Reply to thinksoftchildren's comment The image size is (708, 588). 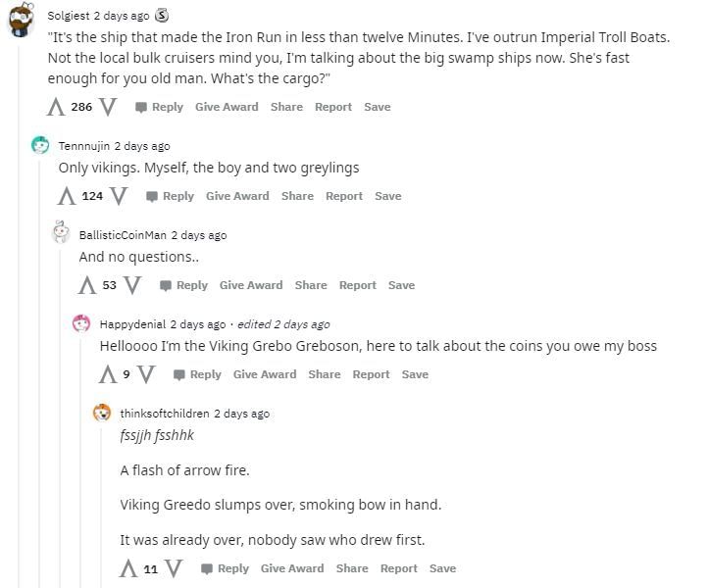[x=226, y=568]
